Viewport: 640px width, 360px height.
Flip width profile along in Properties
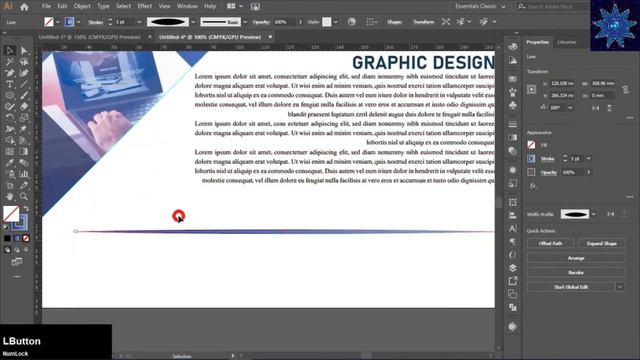point(611,214)
